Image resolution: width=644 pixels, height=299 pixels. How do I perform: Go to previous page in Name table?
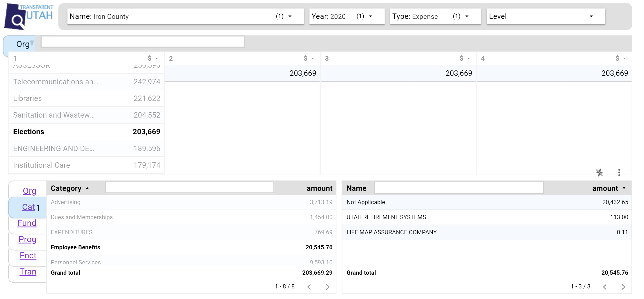(x=605, y=287)
